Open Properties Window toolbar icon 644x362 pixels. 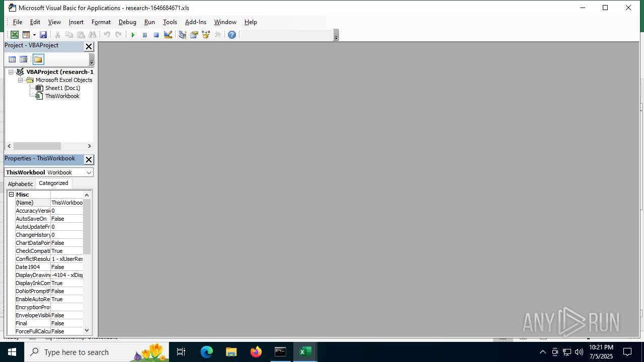(x=194, y=35)
